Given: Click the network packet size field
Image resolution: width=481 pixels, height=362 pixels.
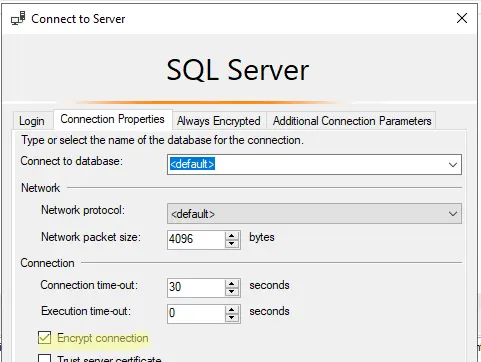Looking at the screenshot, I should pos(196,240).
